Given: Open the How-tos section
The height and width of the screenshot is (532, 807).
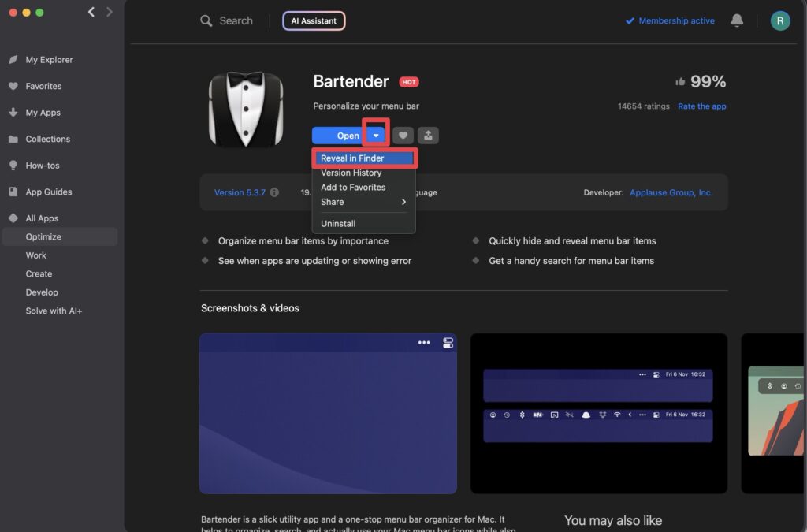Looking at the screenshot, I should point(43,166).
